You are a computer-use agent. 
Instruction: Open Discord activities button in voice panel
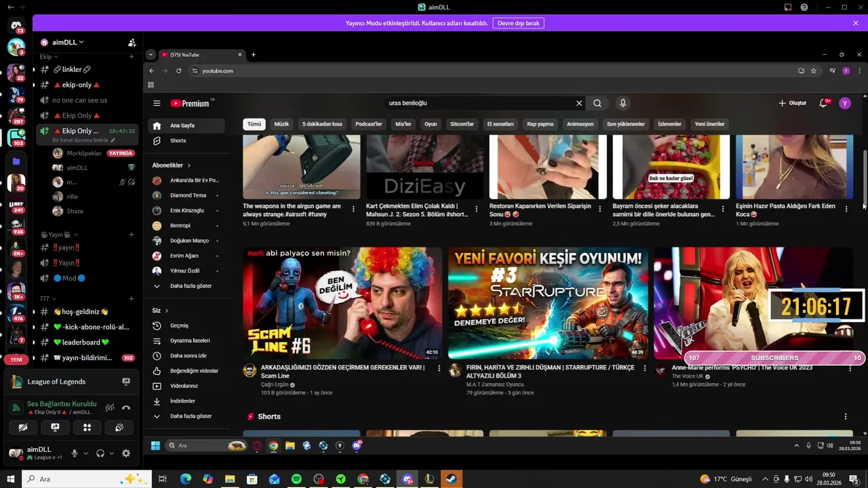(x=87, y=428)
